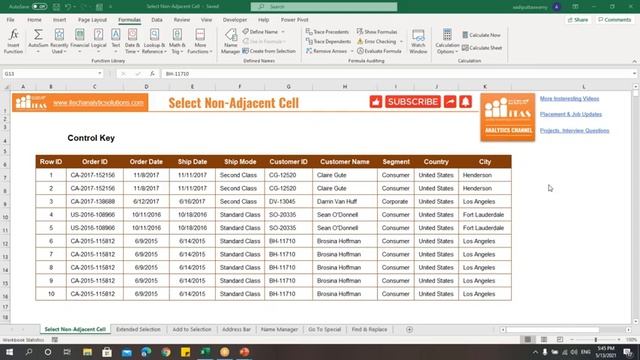The width and height of the screenshot is (640, 360).
Task: Adjust the zoom slider in status bar
Action: (596, 340)
